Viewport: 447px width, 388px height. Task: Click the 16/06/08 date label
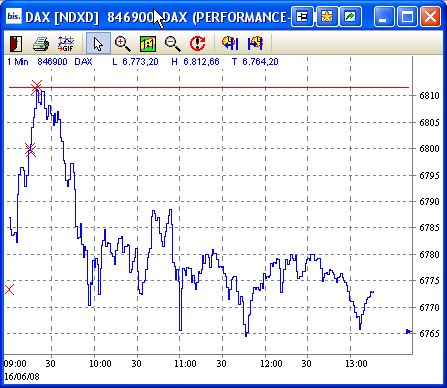pyautogui.click(x=22, y=377)
